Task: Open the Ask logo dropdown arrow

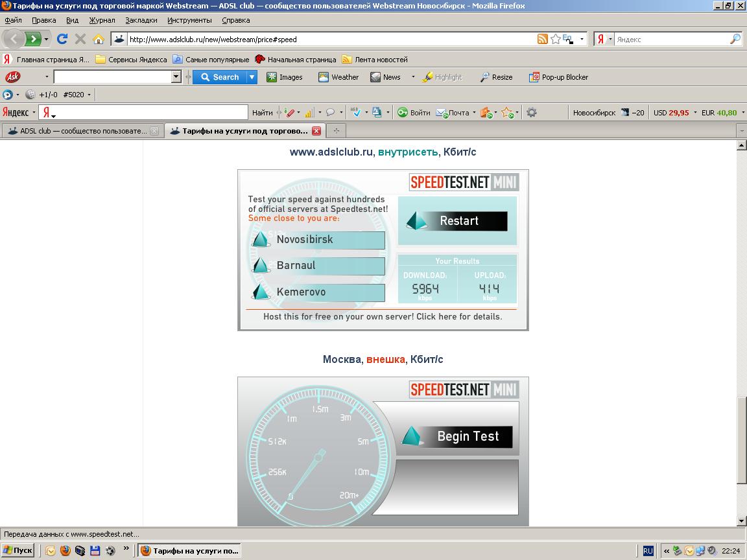Action: pos(47,76)
